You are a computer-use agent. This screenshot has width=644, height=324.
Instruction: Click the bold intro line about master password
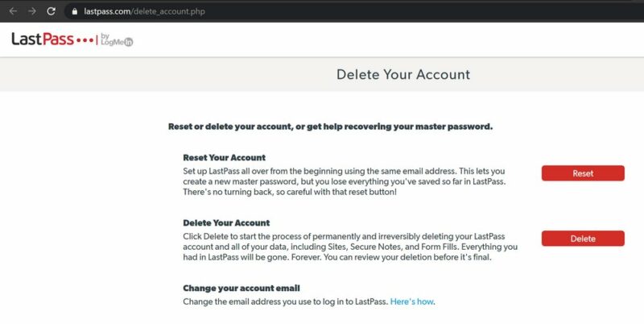(x=330, y=127)
